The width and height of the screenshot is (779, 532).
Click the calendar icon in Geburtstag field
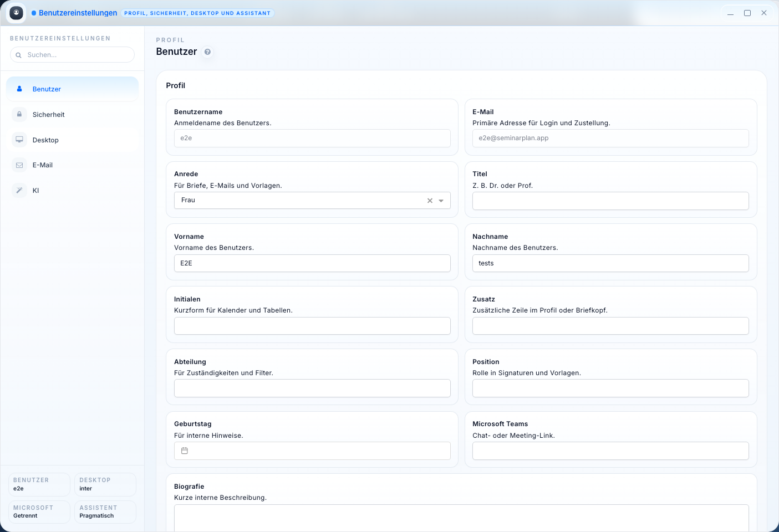(x=185, y=451)
